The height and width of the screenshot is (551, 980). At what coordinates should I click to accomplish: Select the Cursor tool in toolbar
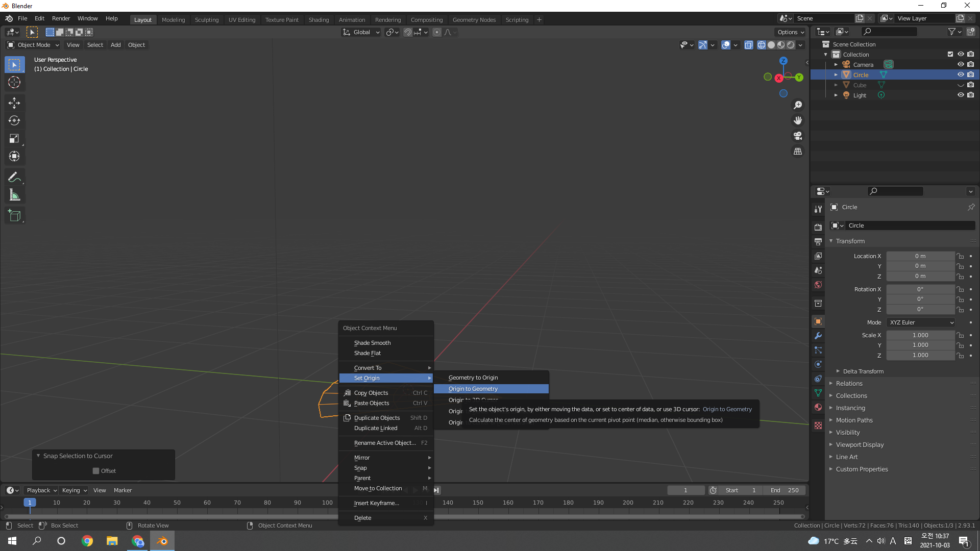(x=14, y=83)
